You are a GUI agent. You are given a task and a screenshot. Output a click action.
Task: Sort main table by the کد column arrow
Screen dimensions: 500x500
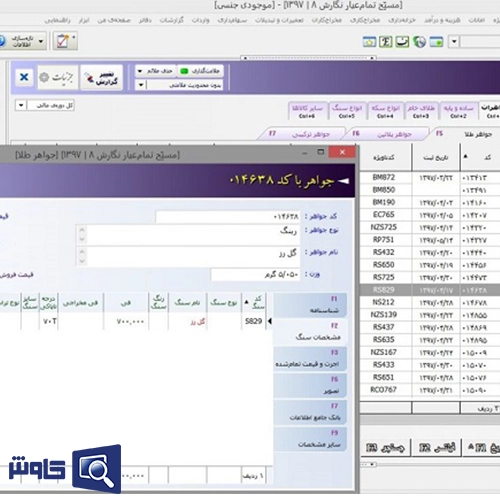click(x=466, y=156)
